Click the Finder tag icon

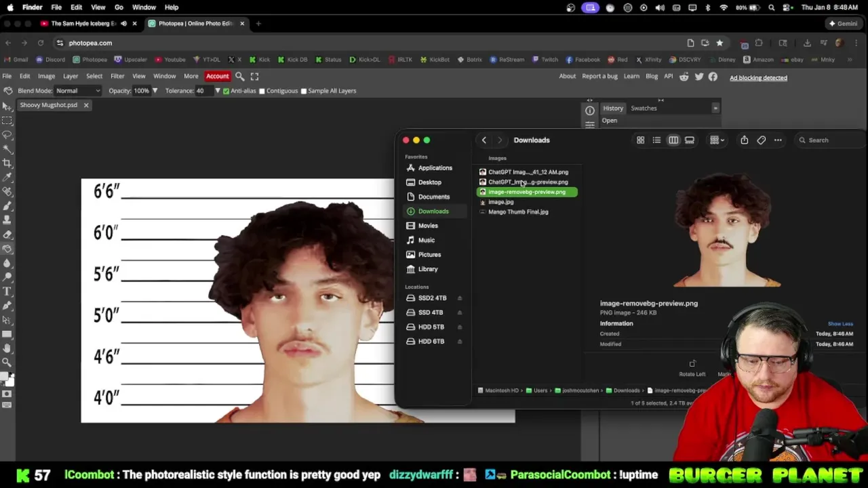[761, 140]
